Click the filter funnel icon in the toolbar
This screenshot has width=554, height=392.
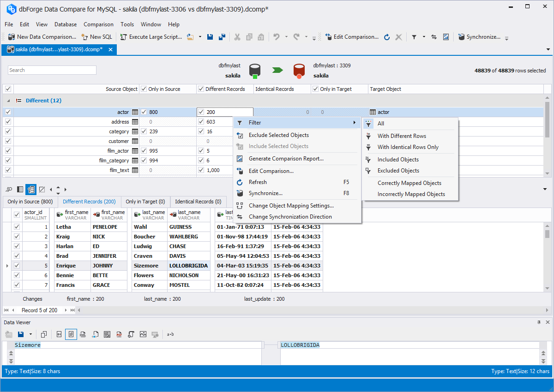(414, 37)
